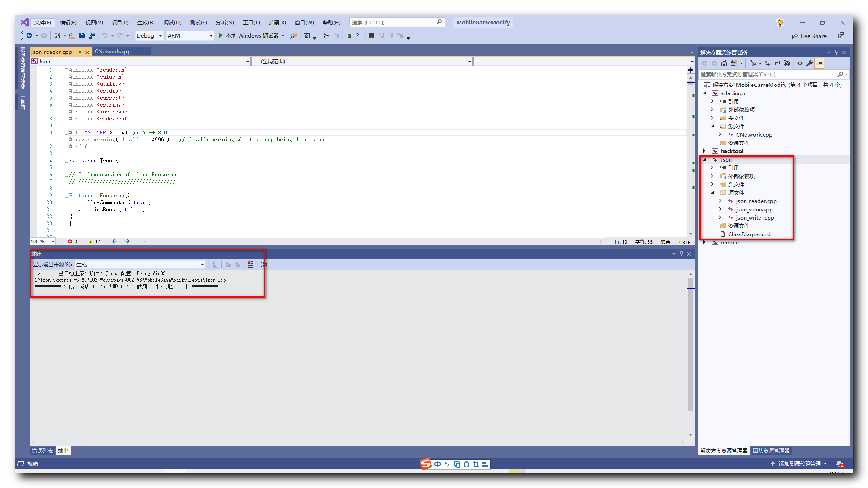
Task: Select CNetwork.cpp under adabingo
Action: pyautogui.click(x=754, y=135)
